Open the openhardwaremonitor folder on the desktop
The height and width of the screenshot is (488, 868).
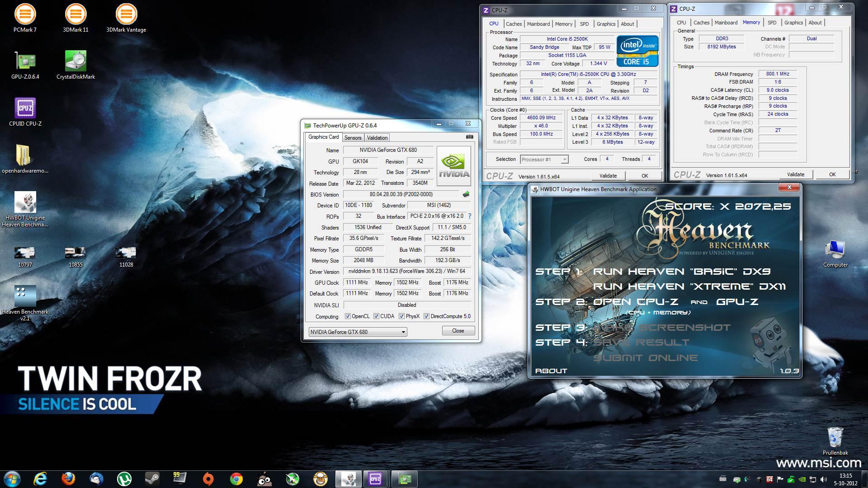[x=25, y=158]
